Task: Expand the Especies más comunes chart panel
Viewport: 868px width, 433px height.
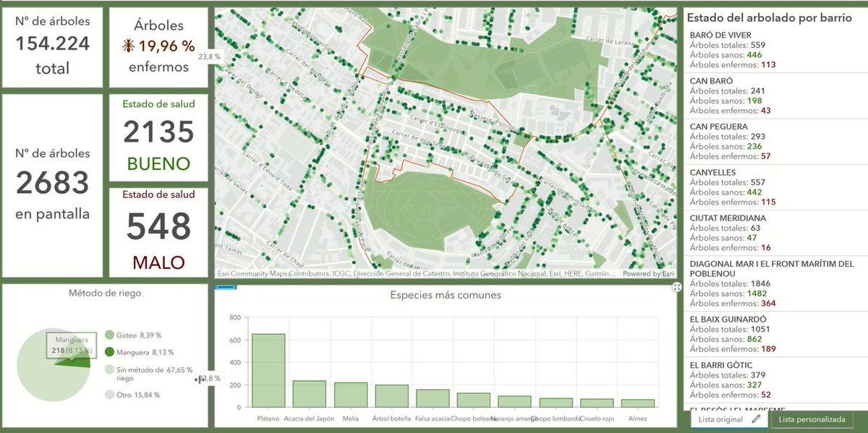Action: [x=677, y=288]
